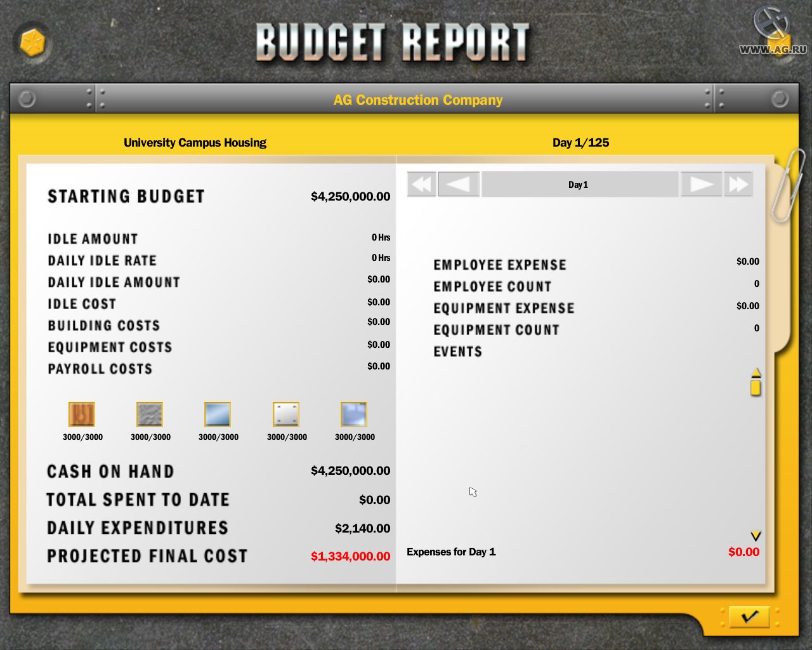Select the wood material icon
The height and width of the screenshot is (650, 812).
[82, 415]
